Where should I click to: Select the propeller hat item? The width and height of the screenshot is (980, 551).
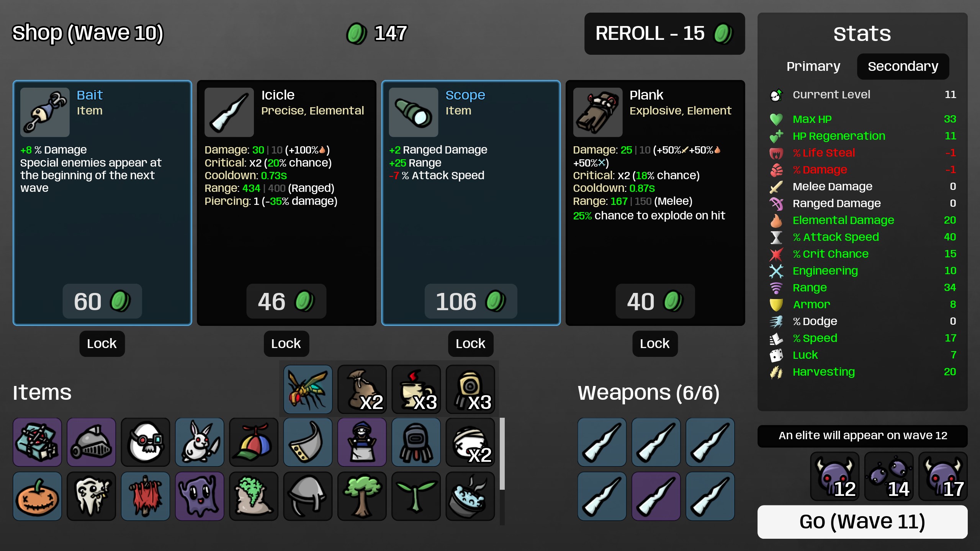(x=254, y=442)
